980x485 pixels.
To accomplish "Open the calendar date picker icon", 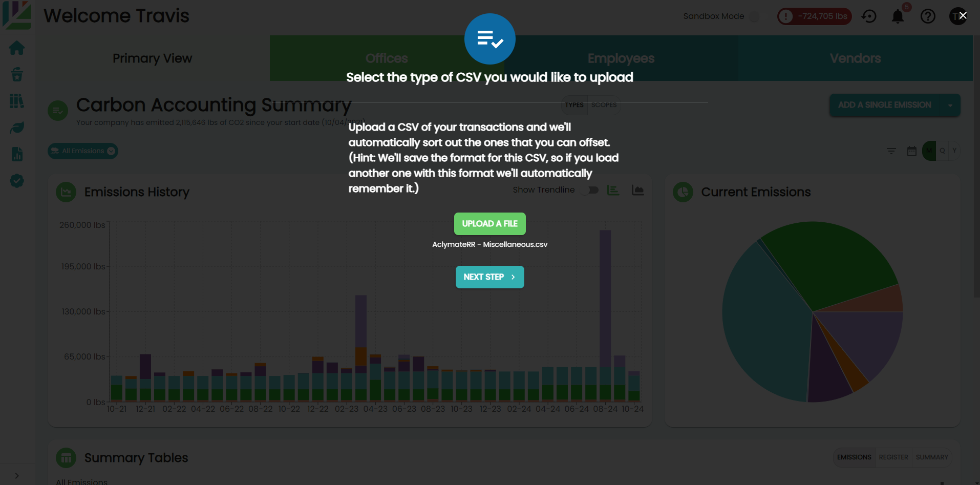I will (912, 151).
